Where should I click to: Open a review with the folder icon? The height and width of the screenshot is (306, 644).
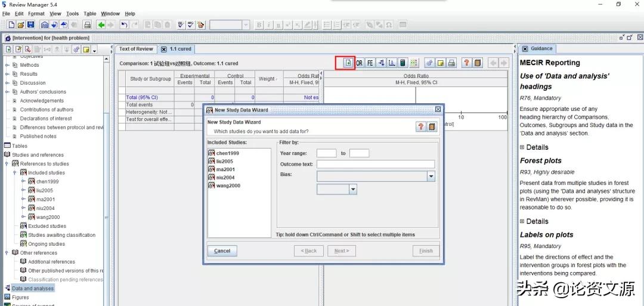pos(20,24)
